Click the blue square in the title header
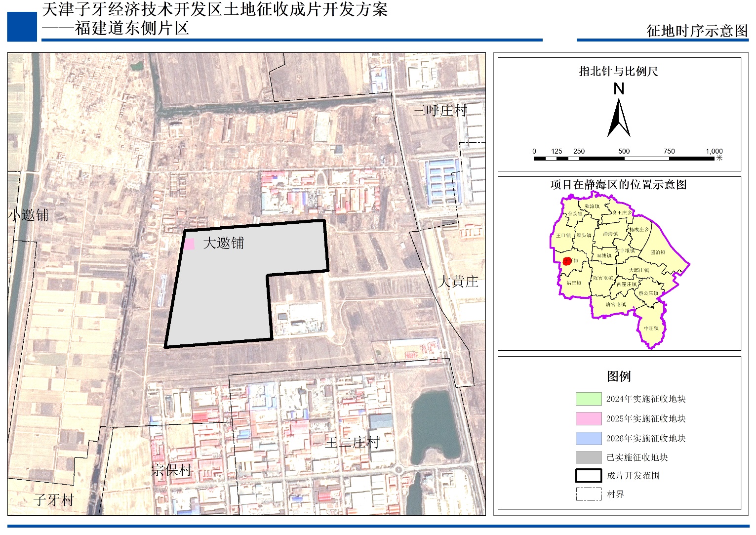Screen dimensions: 756x535 coord(22,27)
